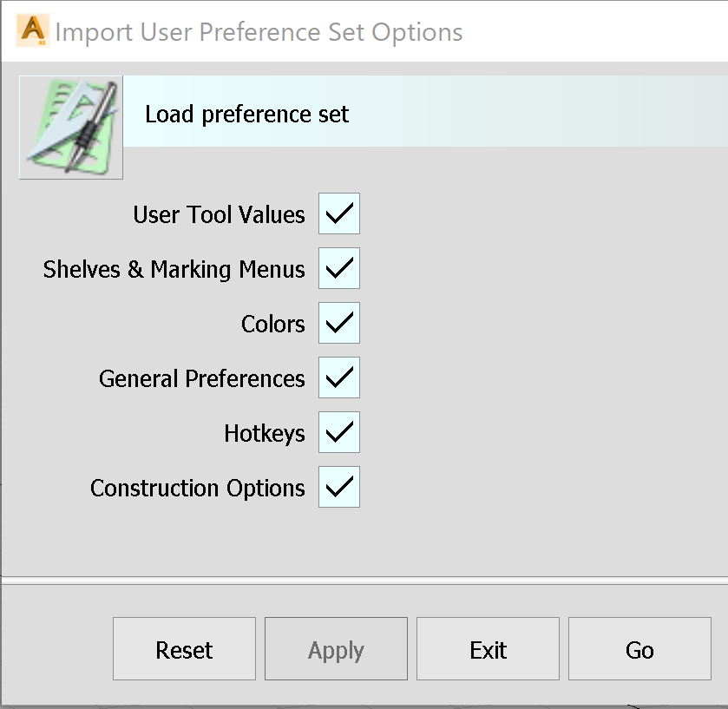Uncheck General Preferences

(x=338, y=377)
